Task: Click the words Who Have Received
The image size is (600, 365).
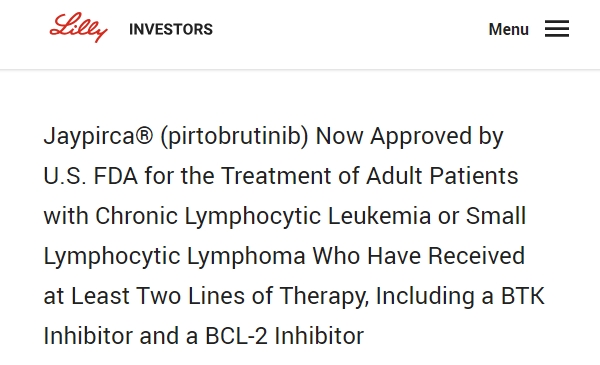Action: pyautogui.click(x=419, y=256)
